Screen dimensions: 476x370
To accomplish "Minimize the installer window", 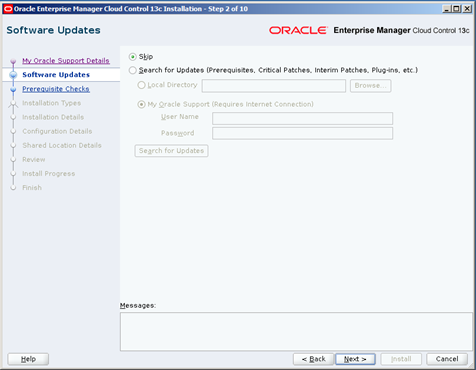I will coord(447,9).
